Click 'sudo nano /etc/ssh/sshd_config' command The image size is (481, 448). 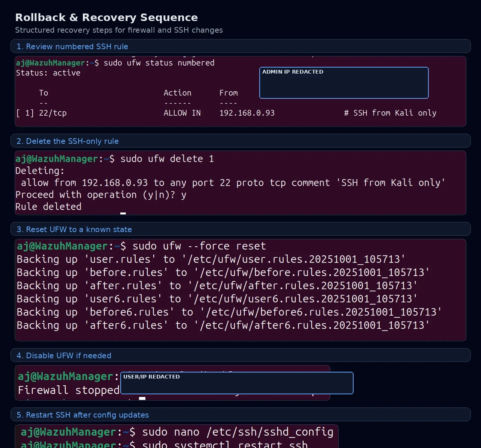[x=238, y=432]
